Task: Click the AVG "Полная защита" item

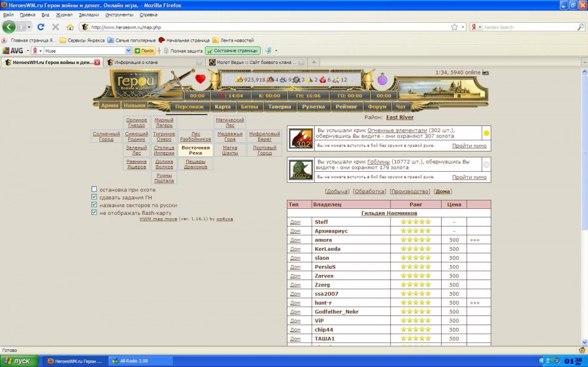Action: click(x=183, y=50)
